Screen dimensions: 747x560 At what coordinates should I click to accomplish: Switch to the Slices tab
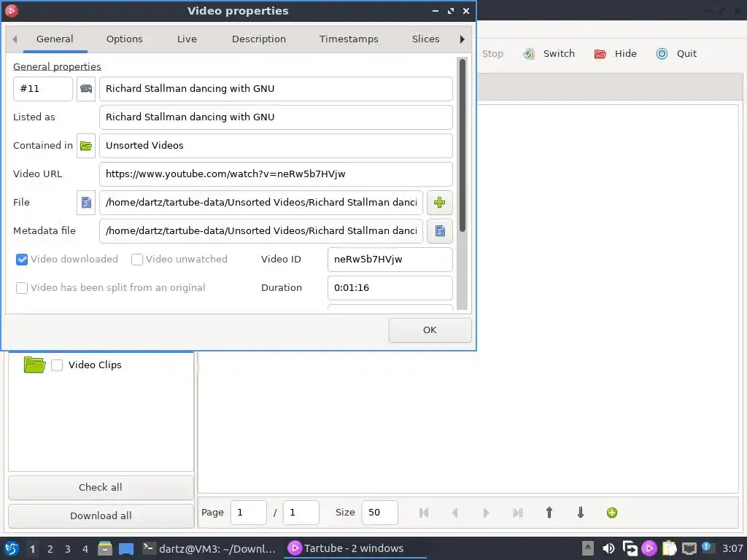pyautogui.click(x=425, y=39)
